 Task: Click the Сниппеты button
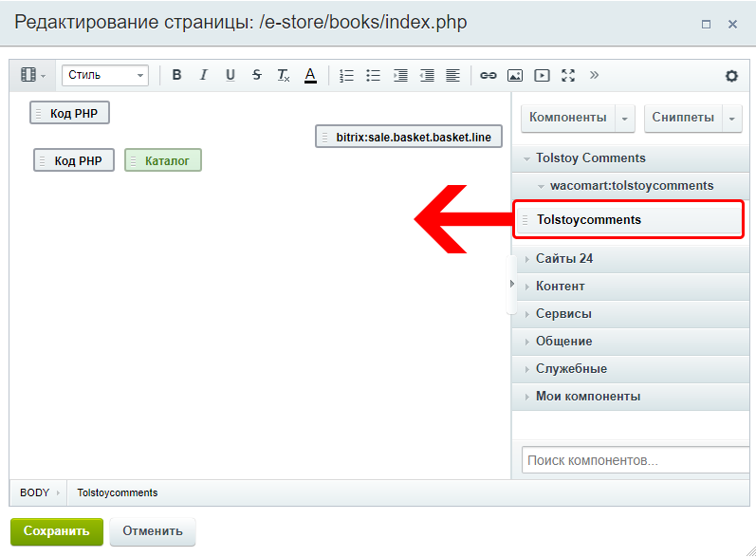pyautogui.click(x=683, y=118)
